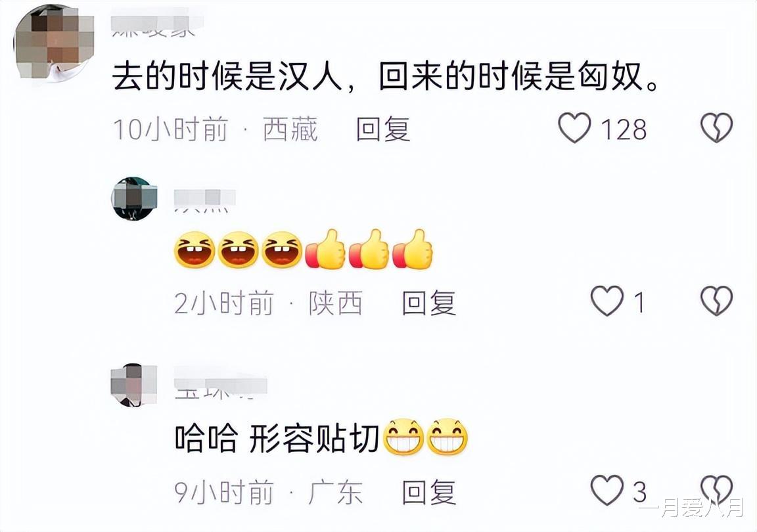Open the 广东 replier's avatar
This screenshot has width=757, height=532.
click(x=134, y=386)
